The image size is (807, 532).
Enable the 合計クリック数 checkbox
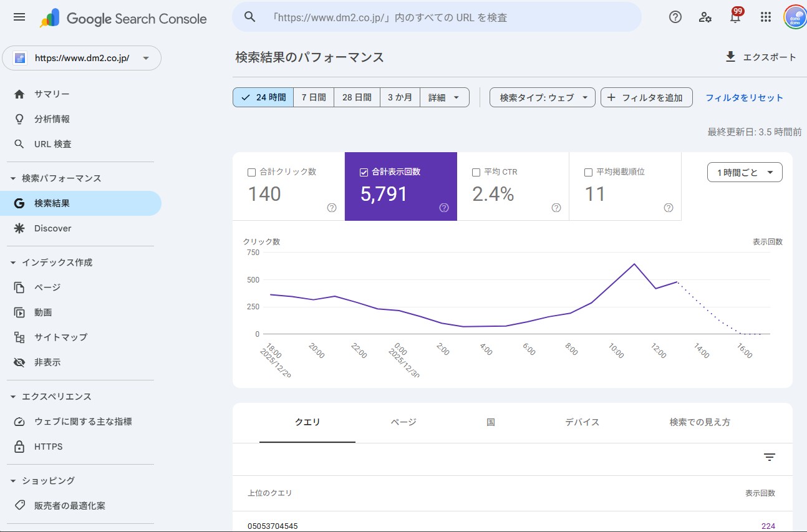click(x=251, y=172)
